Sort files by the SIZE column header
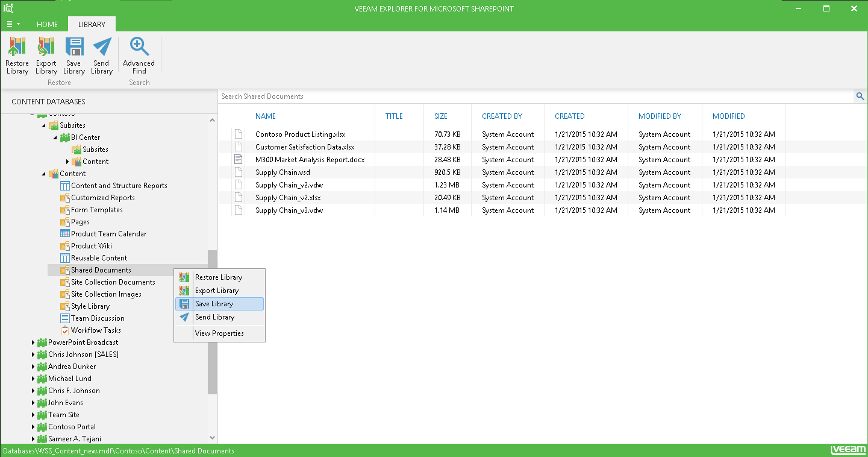This screenshot has height=457, width=868. click(x=441, y=116)
